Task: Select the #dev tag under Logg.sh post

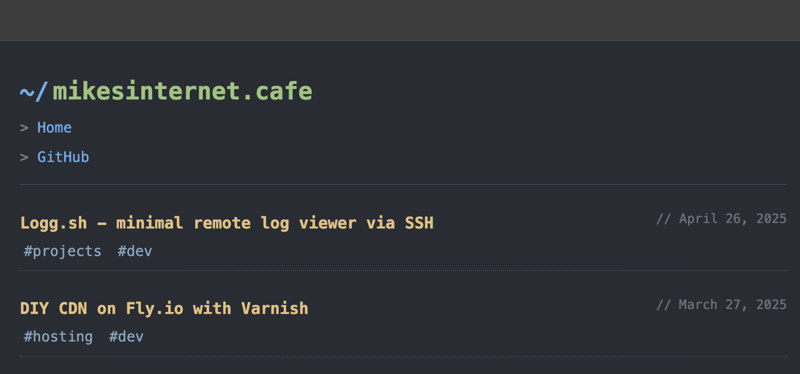Action: pyautogui.click(x=135, y=251)
